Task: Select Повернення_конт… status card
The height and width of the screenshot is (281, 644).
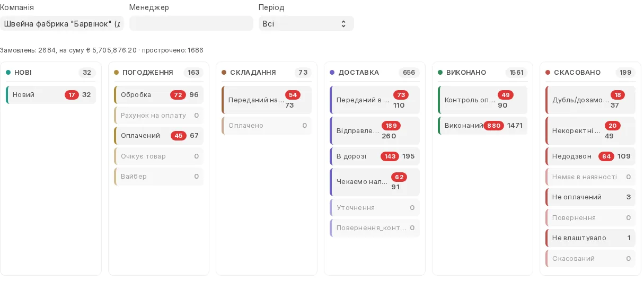Action: (x=375, y=228)
